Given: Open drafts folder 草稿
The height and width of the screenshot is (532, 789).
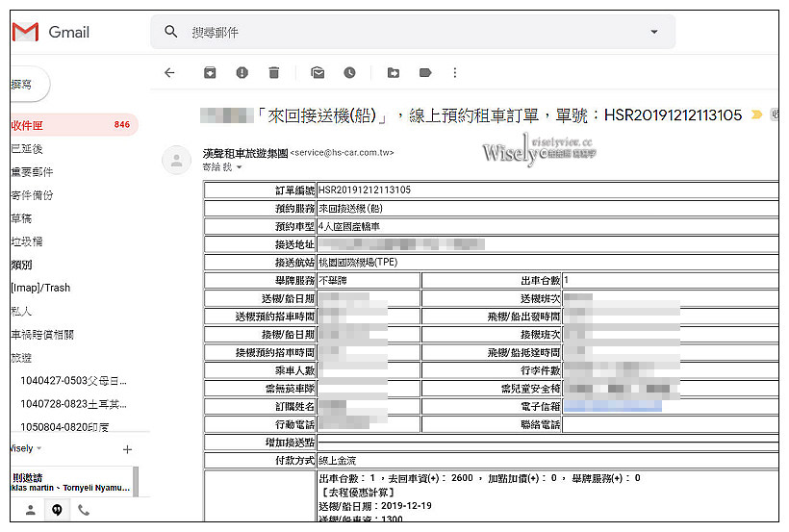Looking at the screenshot, I should pyautogui.click(x=21, y=218).
